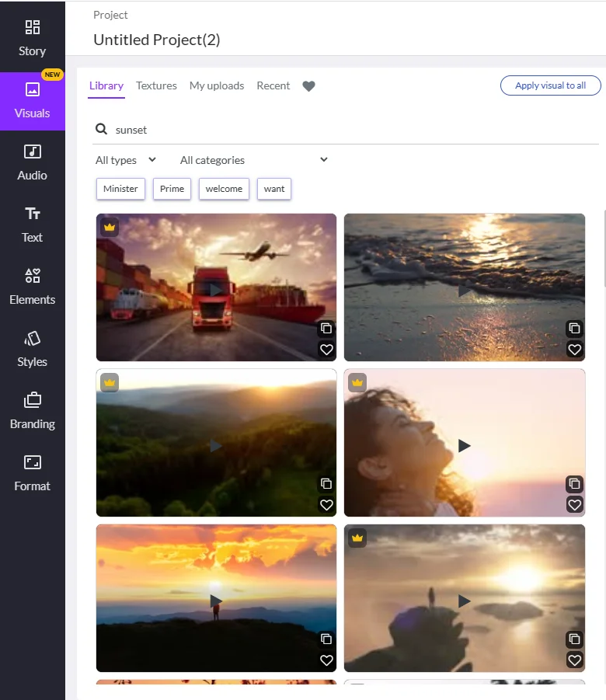Viewport: 606px width, 700px height.
Task: Play the person on rock video preview
Action: 465,601
